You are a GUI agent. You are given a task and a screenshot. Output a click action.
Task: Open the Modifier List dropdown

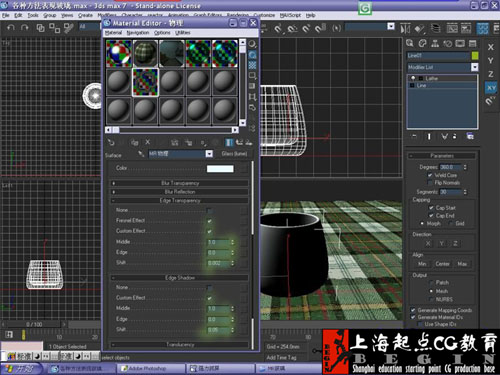pos(475,67)
